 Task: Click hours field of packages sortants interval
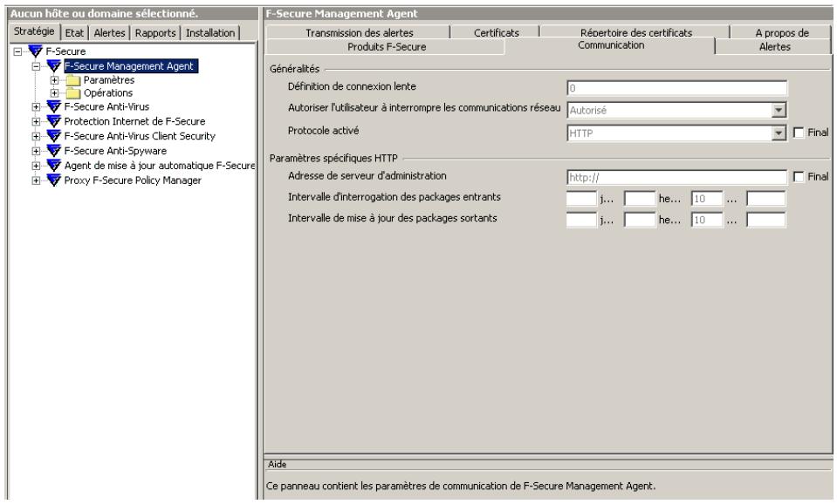click(640, 220)
